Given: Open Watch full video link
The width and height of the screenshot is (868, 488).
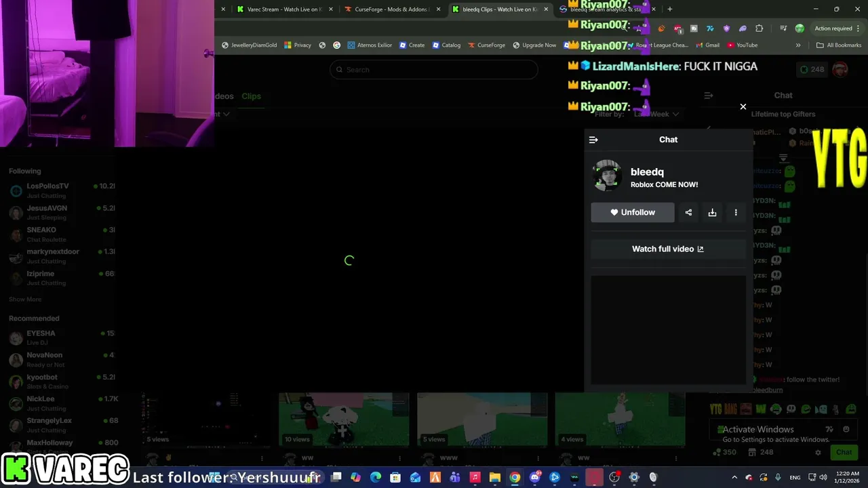Looking at the screenshot, I should 668,249.
